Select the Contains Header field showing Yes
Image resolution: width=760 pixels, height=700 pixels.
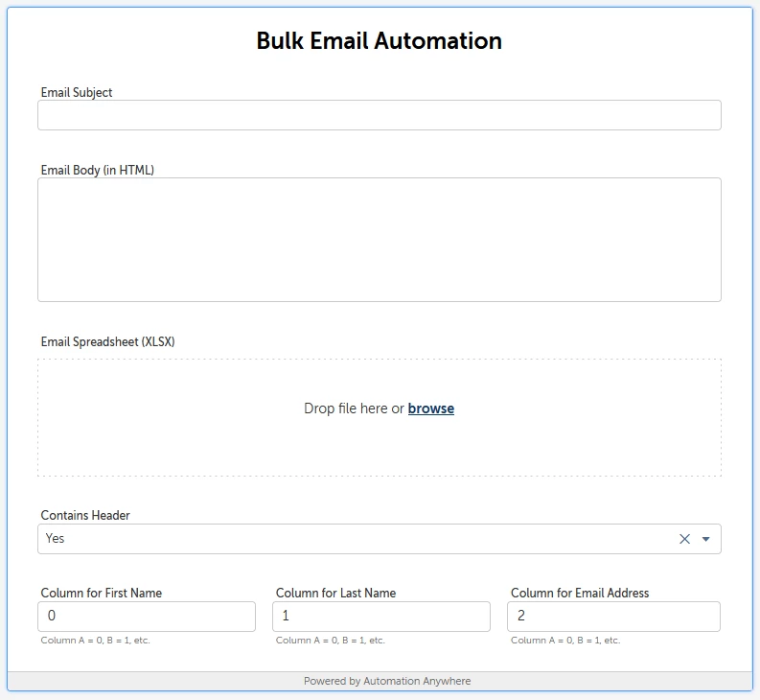379,539
